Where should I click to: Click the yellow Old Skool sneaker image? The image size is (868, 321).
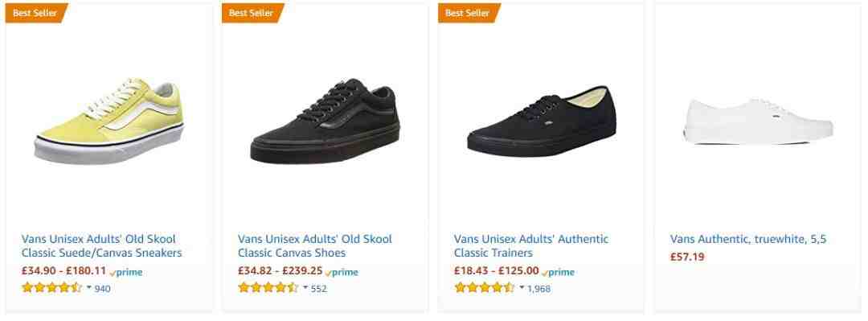[108, 121]
